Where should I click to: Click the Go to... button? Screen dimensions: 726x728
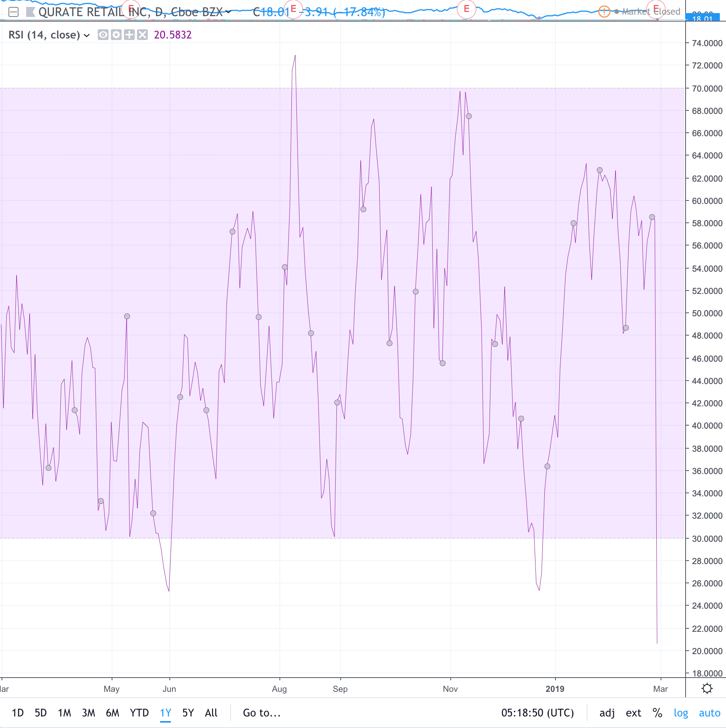tap(261, 713)
